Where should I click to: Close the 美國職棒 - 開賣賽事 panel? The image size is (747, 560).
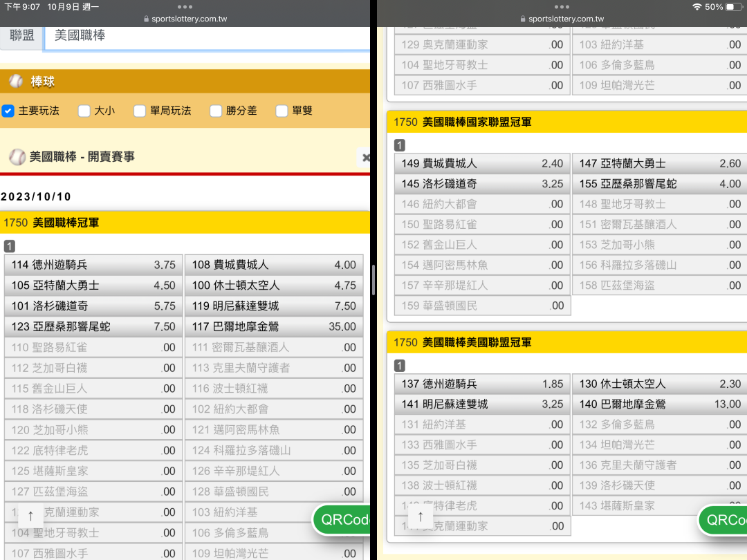point(365,157)
